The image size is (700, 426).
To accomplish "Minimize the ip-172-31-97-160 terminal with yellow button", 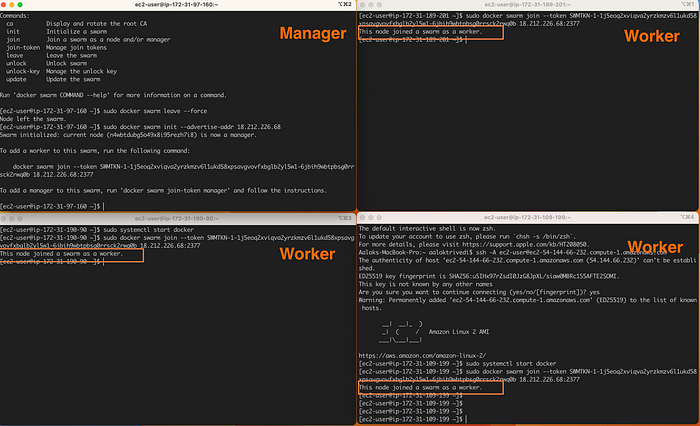I will [x=12, y=4].
